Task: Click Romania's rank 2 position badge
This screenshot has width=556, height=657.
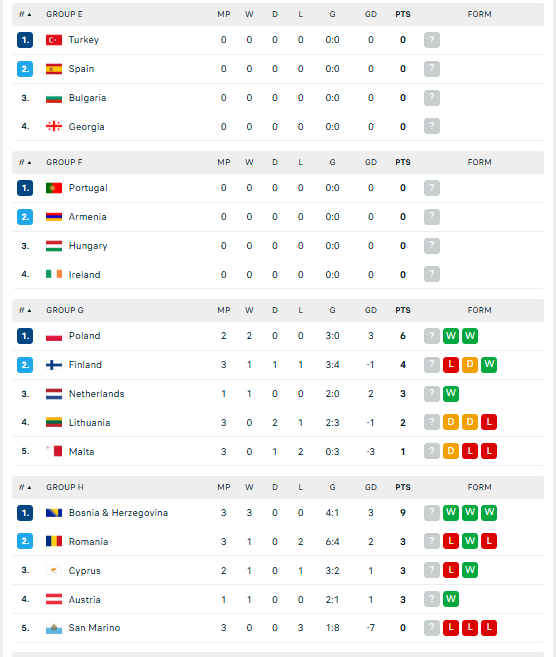Action: pyautogui.click(x=25, y=541)
